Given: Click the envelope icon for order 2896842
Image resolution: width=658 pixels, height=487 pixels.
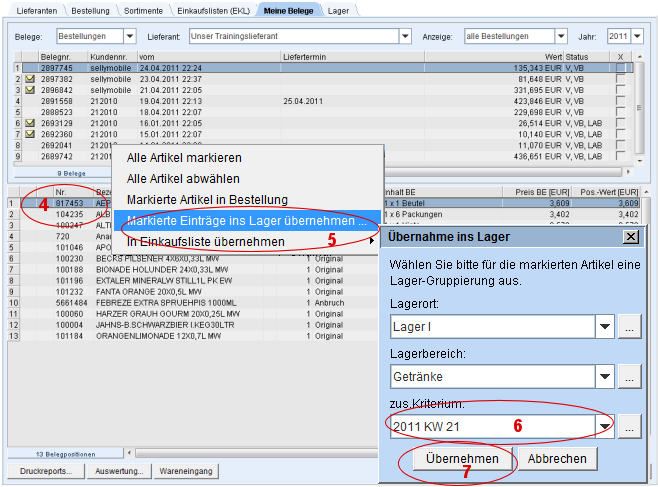Looking at the screenshot, I should [30, 89].
